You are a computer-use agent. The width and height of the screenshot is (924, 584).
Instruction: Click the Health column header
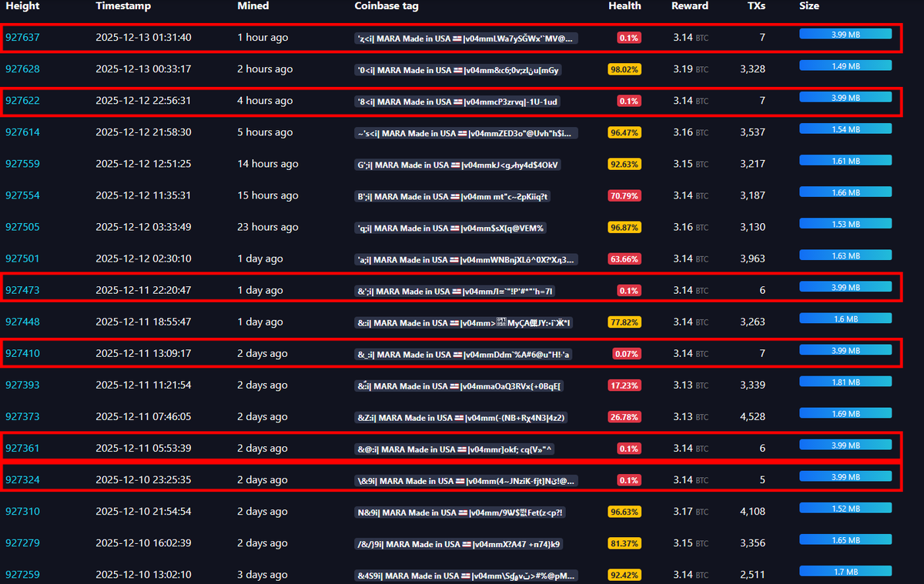point(624,6)
